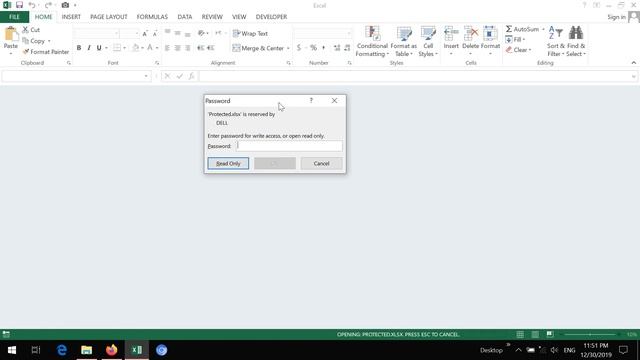Open the AutoSum dropdown arrow
Viewport: 640px width, 360px height.
543,29
